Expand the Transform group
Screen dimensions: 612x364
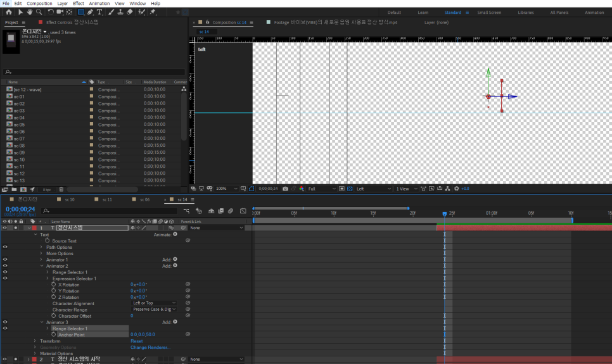coord(35,341)
